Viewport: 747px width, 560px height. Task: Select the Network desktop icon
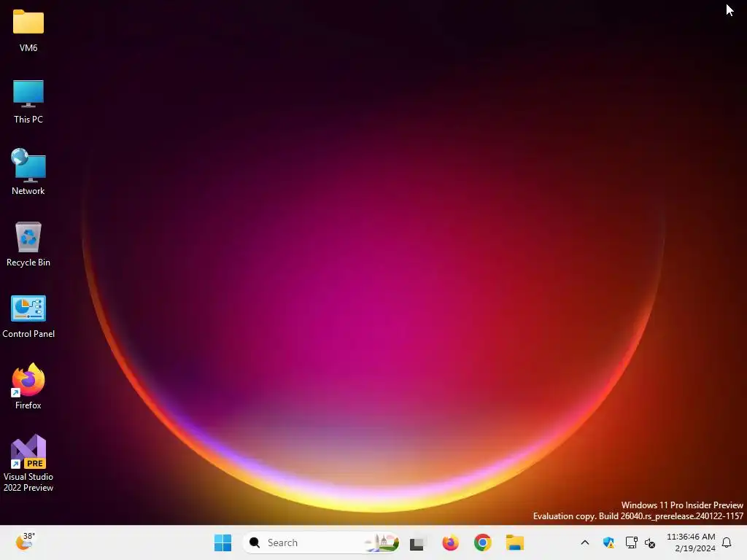[28, 172]
